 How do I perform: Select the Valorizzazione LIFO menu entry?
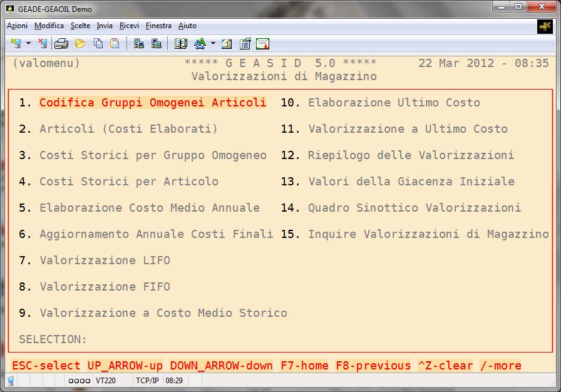[x=105, y=260]
